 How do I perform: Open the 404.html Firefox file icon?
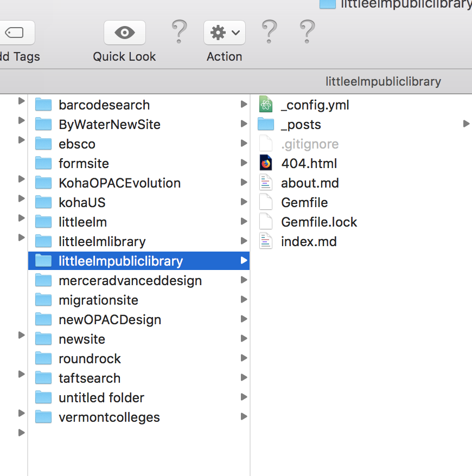265,163
